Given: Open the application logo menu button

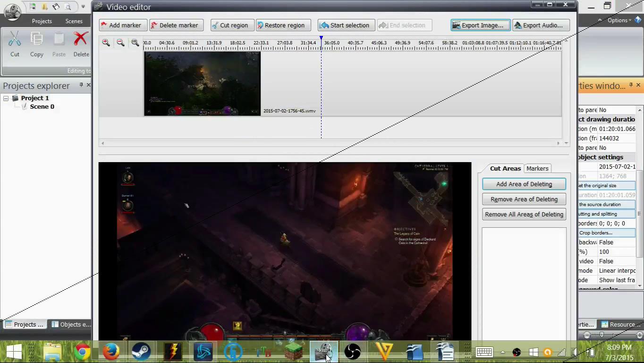Looking at the screenshot, I should (12, 11).
